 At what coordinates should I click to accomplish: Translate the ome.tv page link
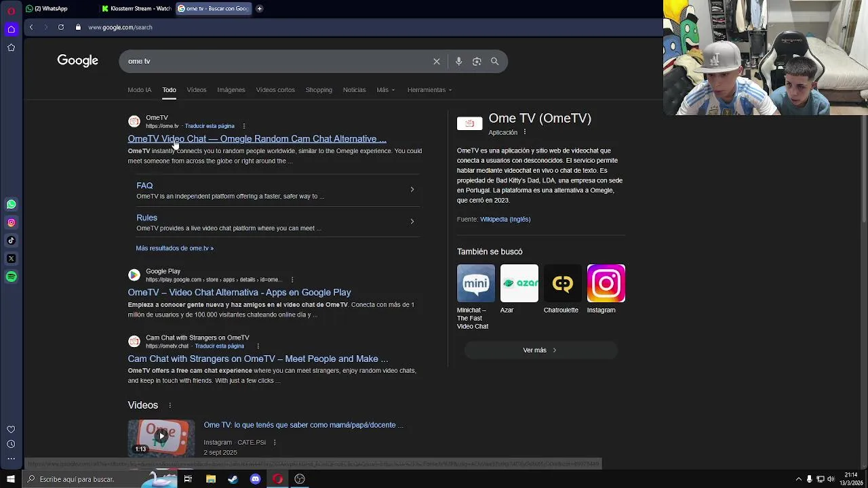pos(210,126)
